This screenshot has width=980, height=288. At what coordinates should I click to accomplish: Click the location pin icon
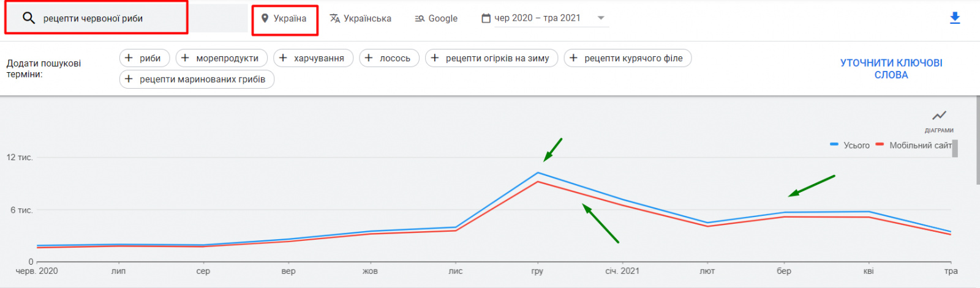pos(265,18)
